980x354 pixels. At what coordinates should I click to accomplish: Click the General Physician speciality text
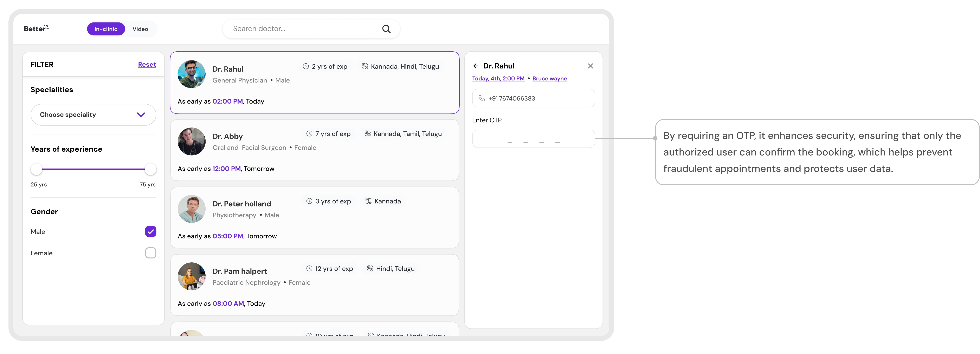240,81
